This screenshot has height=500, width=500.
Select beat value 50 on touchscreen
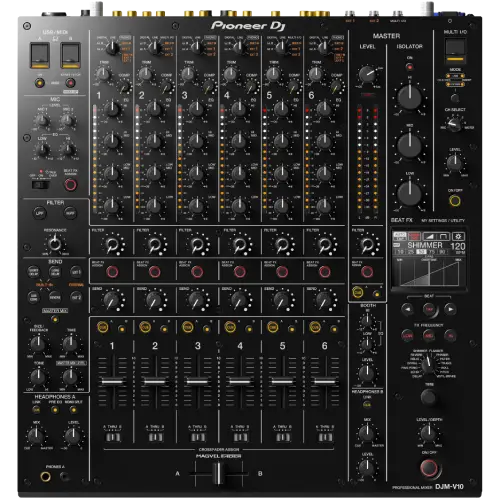pos(422,252)
